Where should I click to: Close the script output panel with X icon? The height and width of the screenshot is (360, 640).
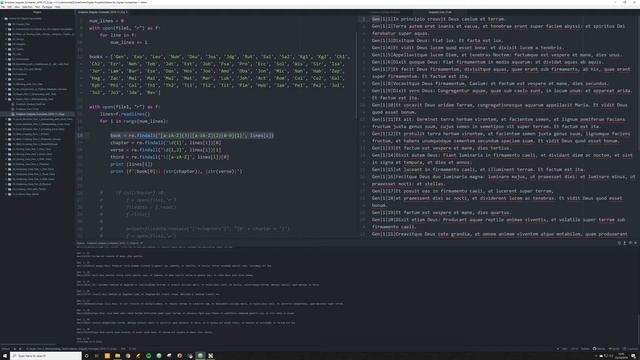pos(636,243)
